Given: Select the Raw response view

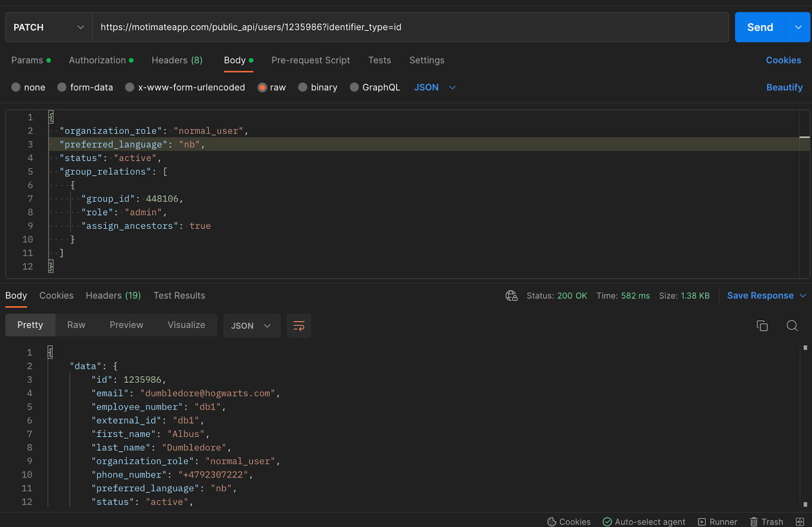Looking at the screenshot, I should 76,325.
